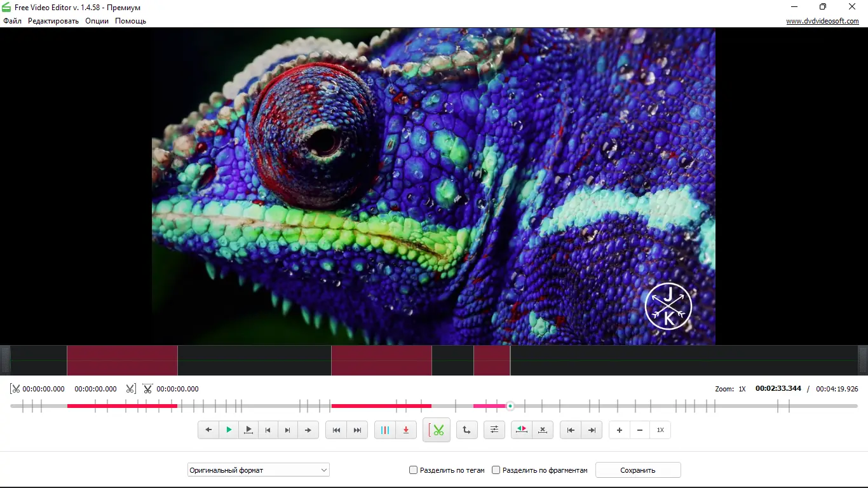This screenshot has width=868, height=488.
Task: Click the timeline playhead handle
Action: click(510, 406)
